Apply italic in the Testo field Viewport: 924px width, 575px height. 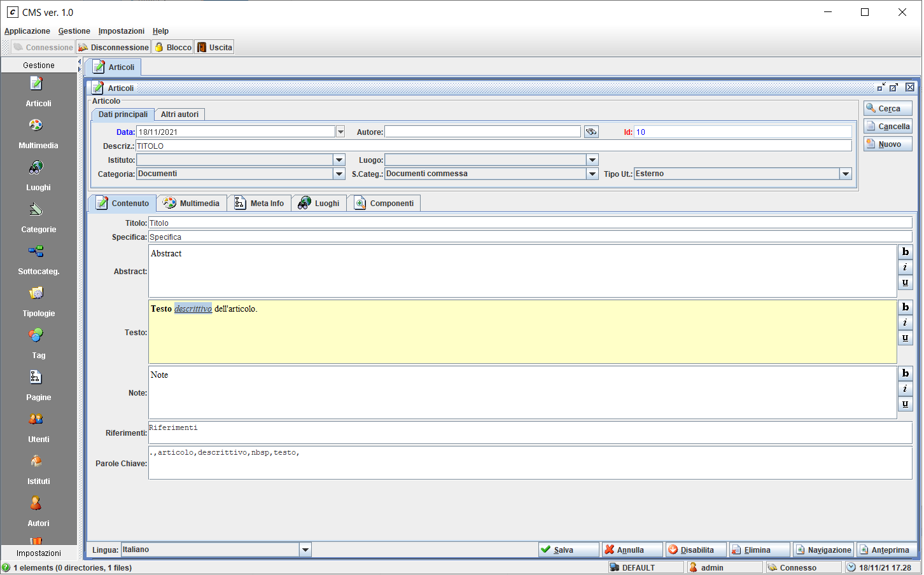(905, 322)
